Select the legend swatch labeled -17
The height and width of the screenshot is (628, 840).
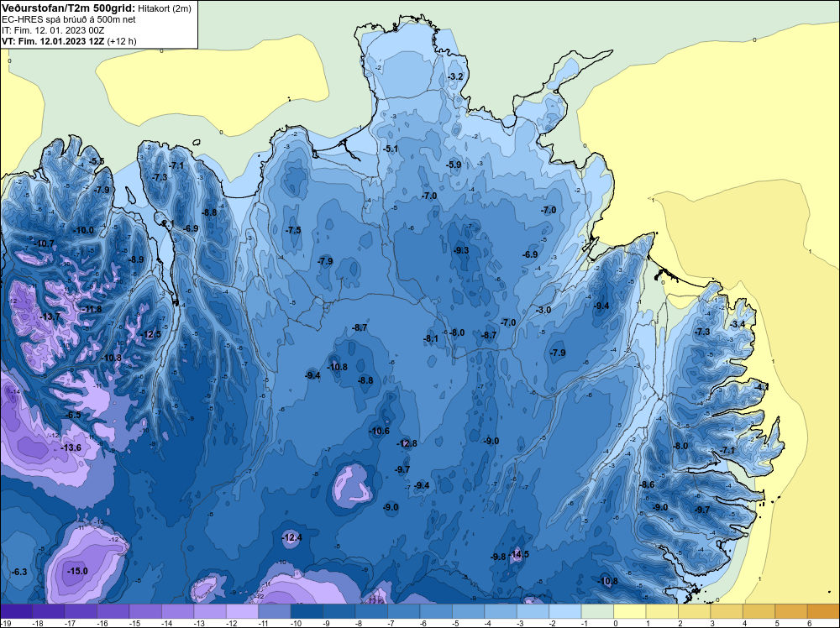point(81,611)
